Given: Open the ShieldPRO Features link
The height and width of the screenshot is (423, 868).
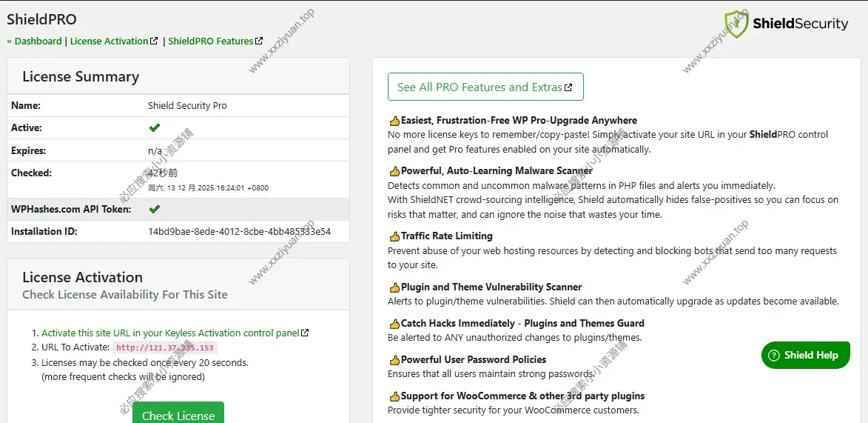Looking at the screenshot, I should coord(211,41).
